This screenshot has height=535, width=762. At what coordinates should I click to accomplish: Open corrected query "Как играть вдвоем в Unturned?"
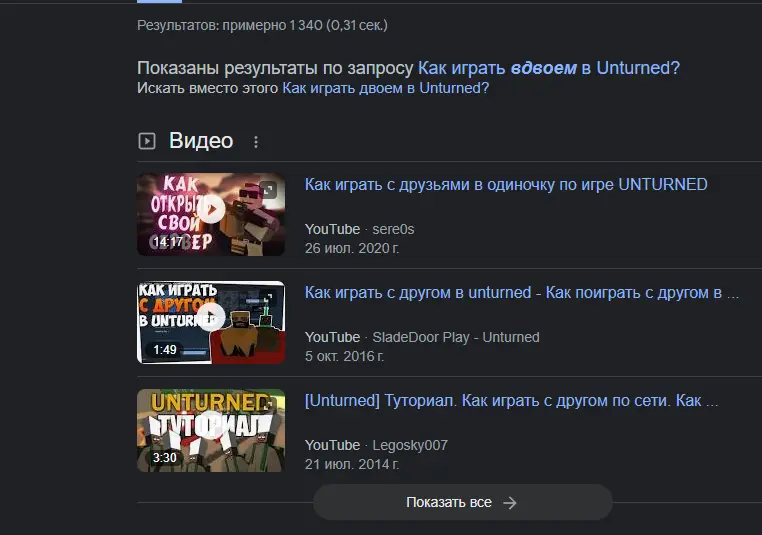tap(548, 68)
